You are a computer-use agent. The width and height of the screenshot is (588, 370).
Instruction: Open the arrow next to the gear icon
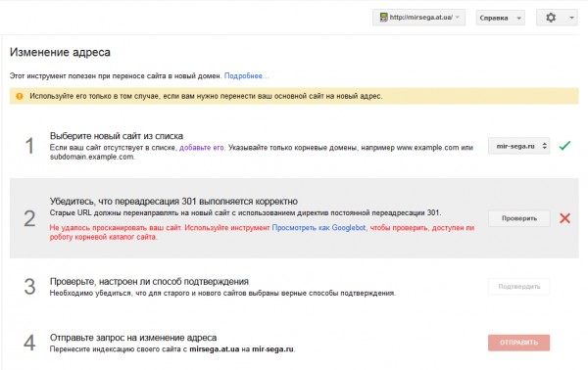pos(571,18)
